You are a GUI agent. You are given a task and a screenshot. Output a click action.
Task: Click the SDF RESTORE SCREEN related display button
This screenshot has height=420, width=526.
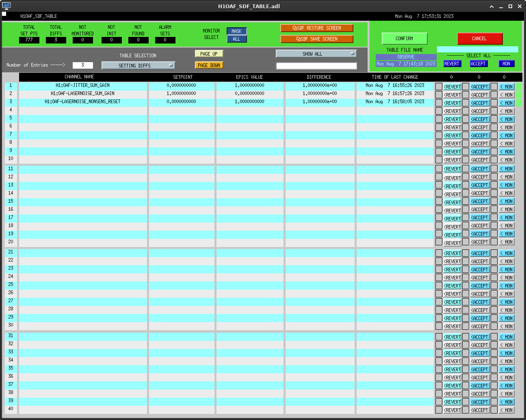pyautogui.click(x=316, y=28)
